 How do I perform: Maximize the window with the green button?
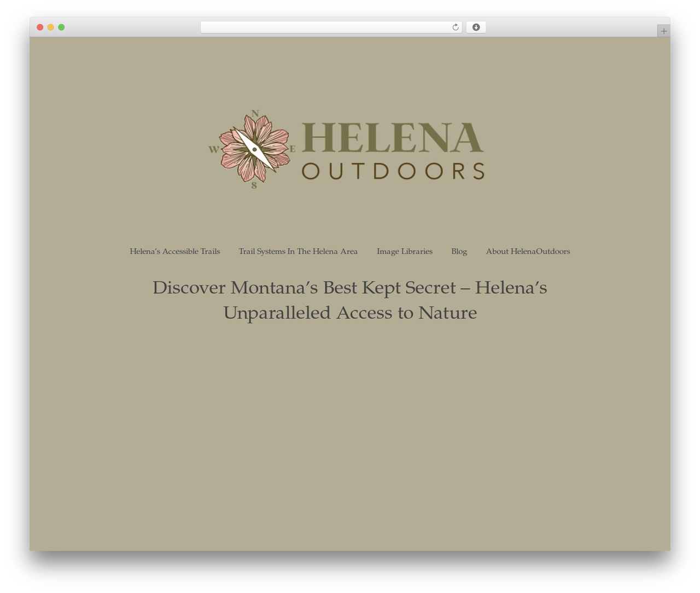click(x=61, y=27)
